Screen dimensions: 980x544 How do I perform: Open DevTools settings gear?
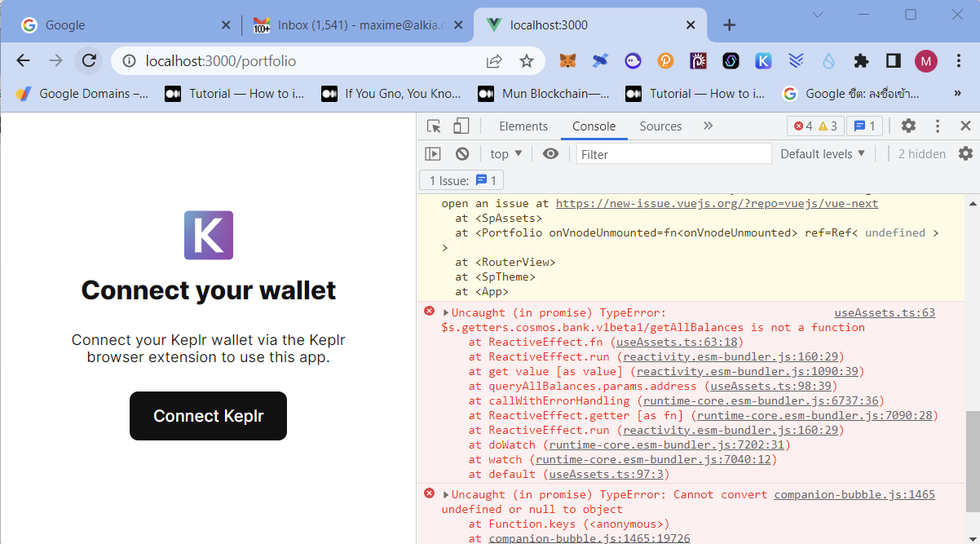click(x=908, y=126)
